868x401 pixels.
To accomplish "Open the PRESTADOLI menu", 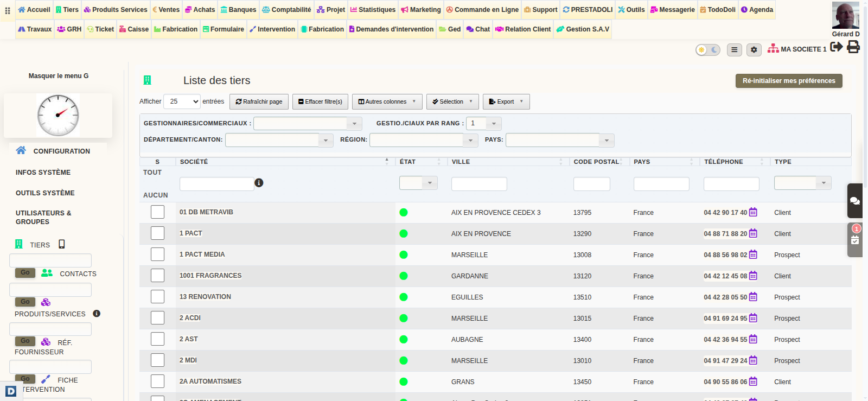I will coord(588,10).
